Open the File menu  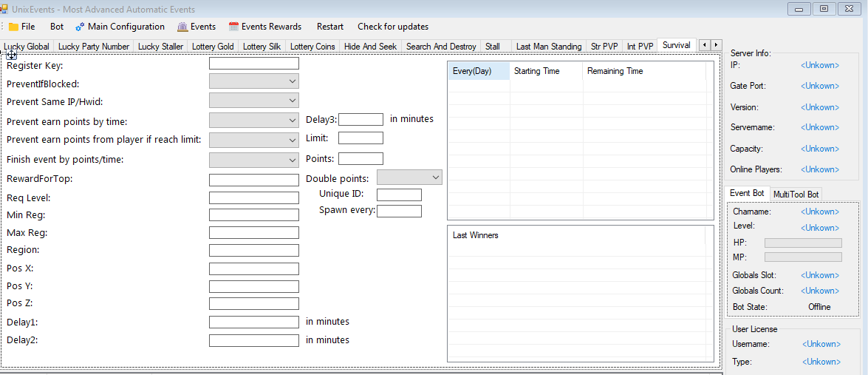pyautogui.click(x=21, y=27)
